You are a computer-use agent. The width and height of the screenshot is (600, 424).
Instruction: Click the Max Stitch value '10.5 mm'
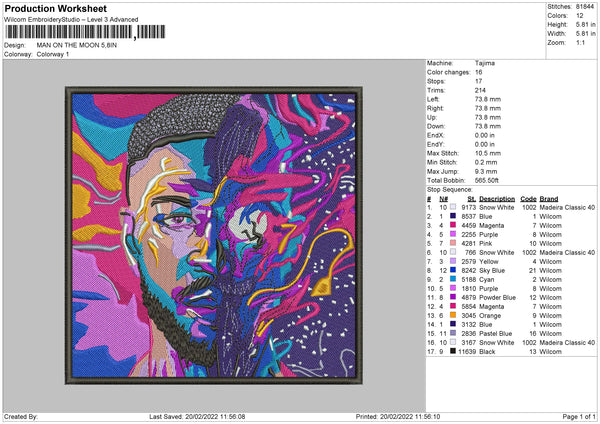(x=488, y=153)
